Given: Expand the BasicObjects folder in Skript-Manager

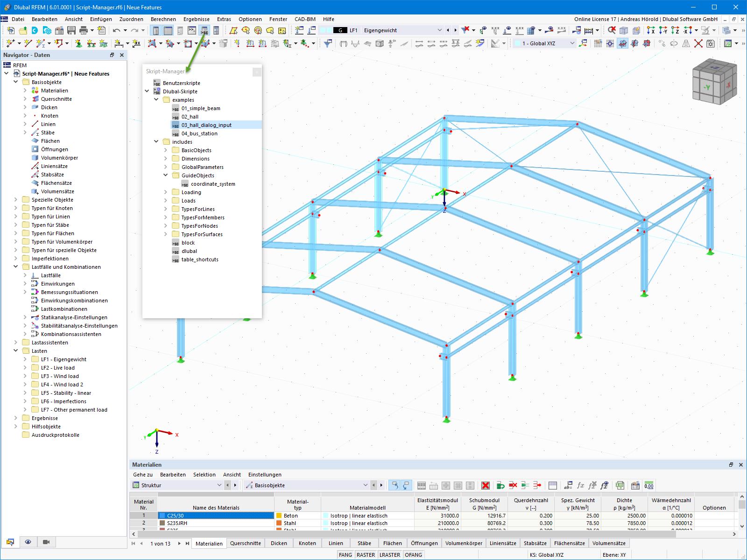Looking at the screenshot, I should (165, 150).
